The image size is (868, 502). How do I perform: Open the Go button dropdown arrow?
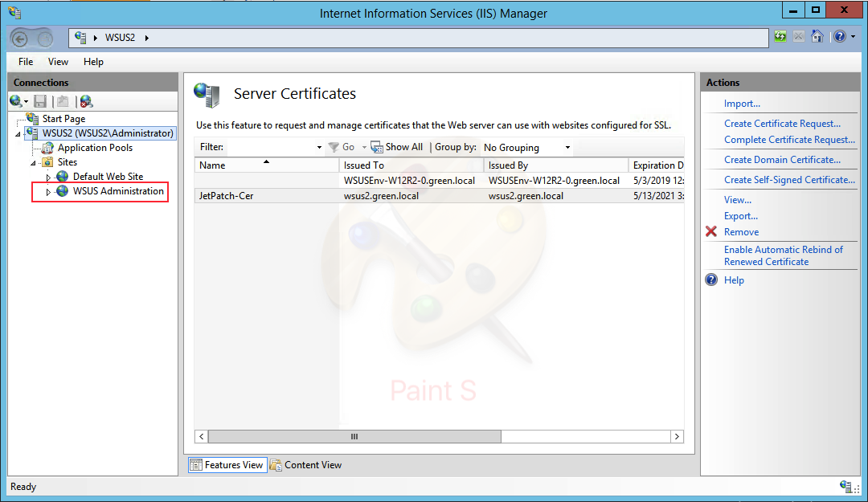point(364,147)
